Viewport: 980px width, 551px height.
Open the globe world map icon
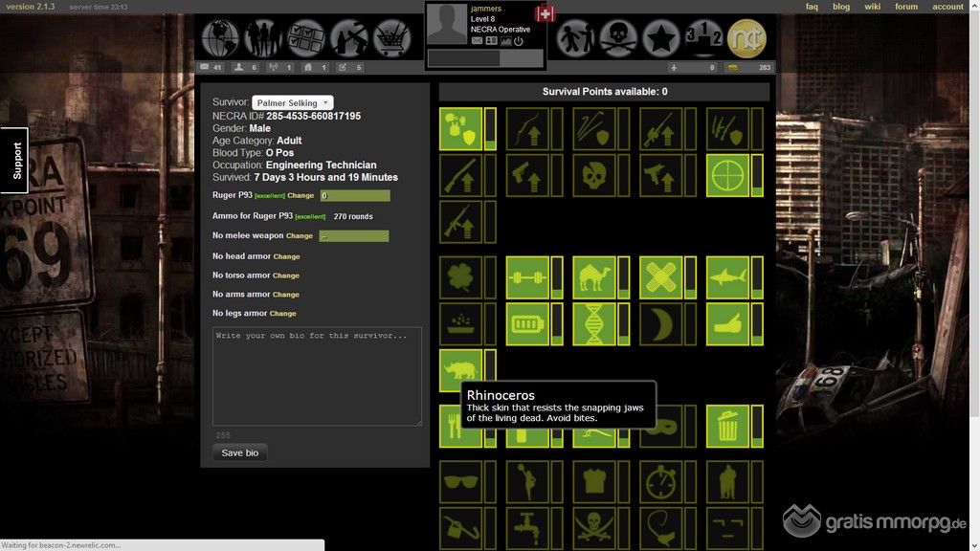tap(220, 38)
